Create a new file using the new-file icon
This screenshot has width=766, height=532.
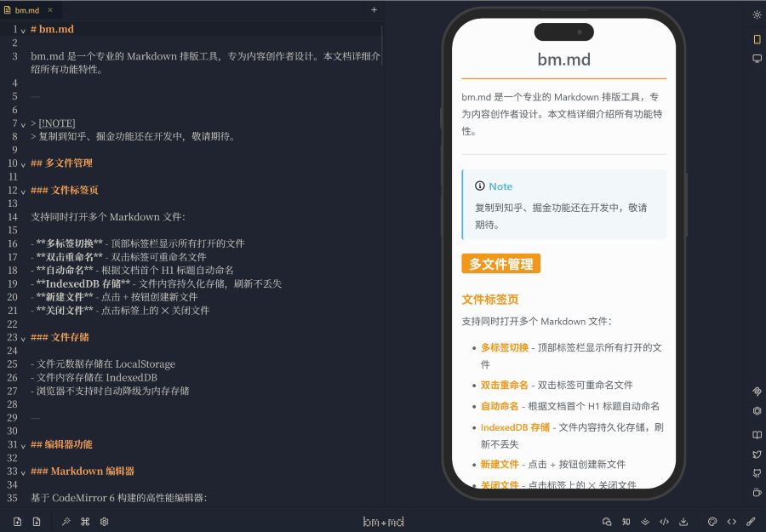[x=17, y=522]
